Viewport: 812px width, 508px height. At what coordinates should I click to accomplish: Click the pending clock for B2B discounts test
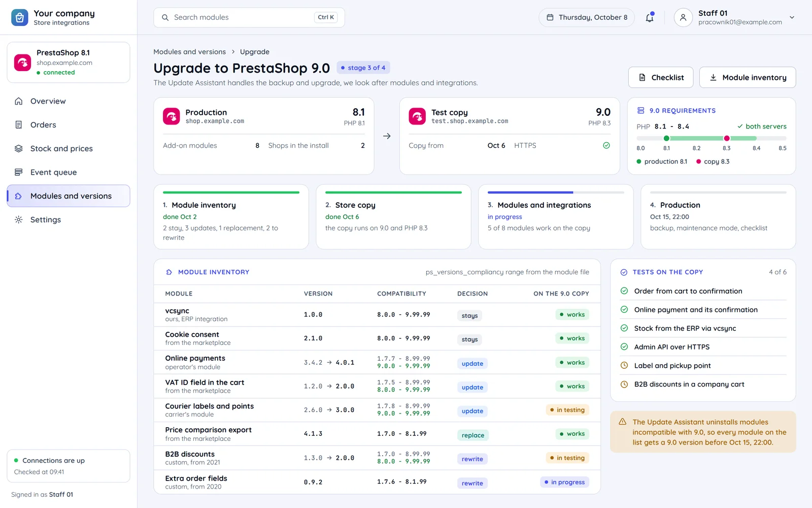(624, 384)
